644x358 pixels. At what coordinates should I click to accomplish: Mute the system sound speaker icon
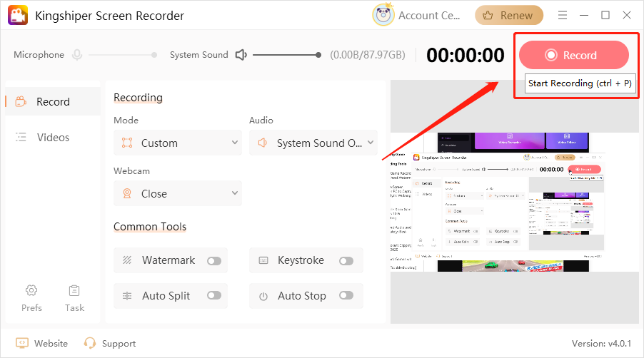241,54
